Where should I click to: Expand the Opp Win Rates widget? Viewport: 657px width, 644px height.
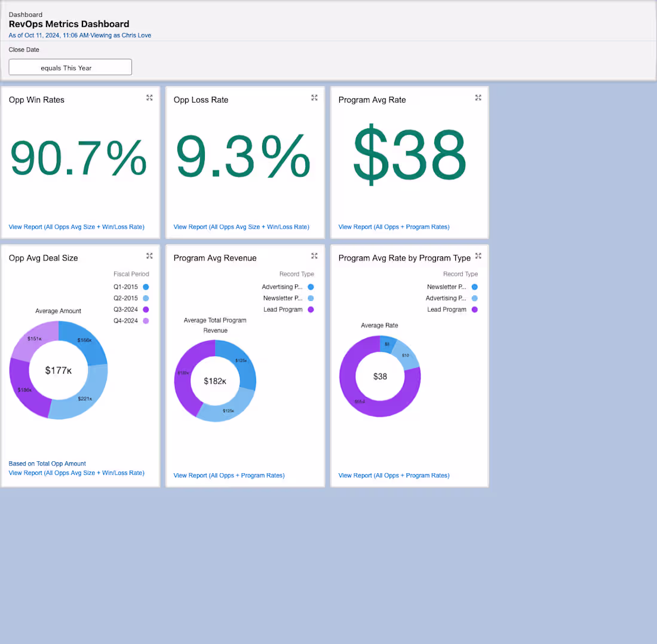click(x=149, y=97)
